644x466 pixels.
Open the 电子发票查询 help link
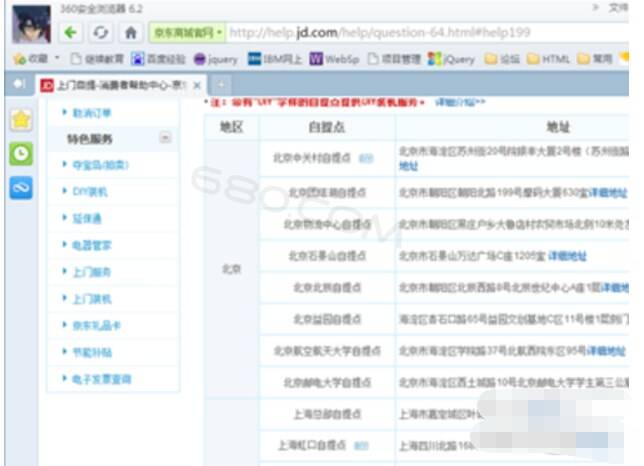click(101, 379)
